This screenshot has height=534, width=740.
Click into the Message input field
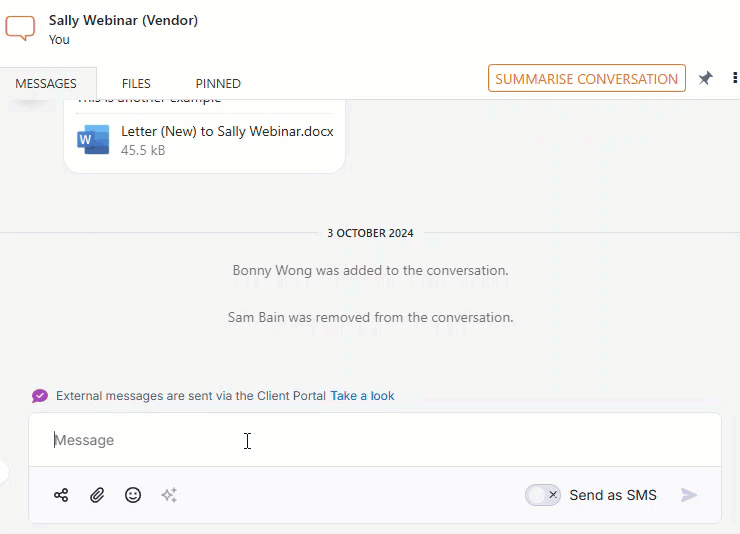pos(375,440)
